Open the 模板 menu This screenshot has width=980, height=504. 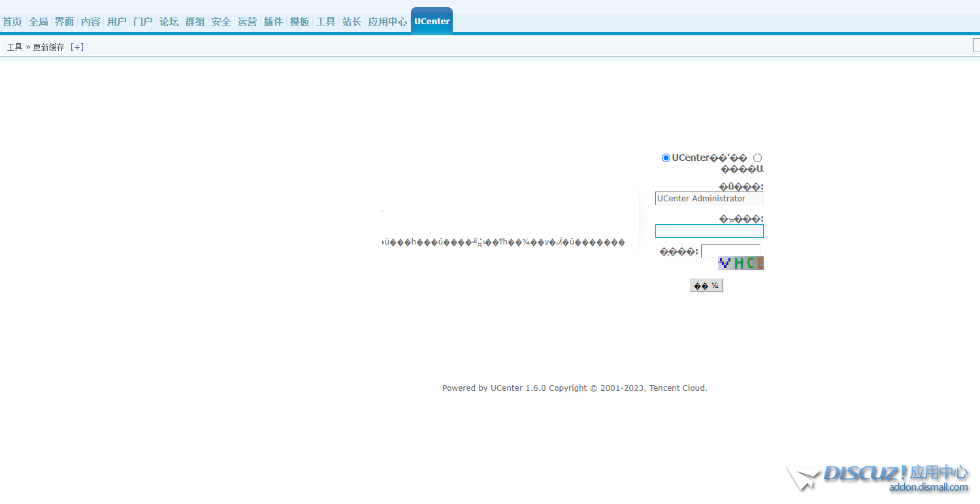(x=299, y=22)
